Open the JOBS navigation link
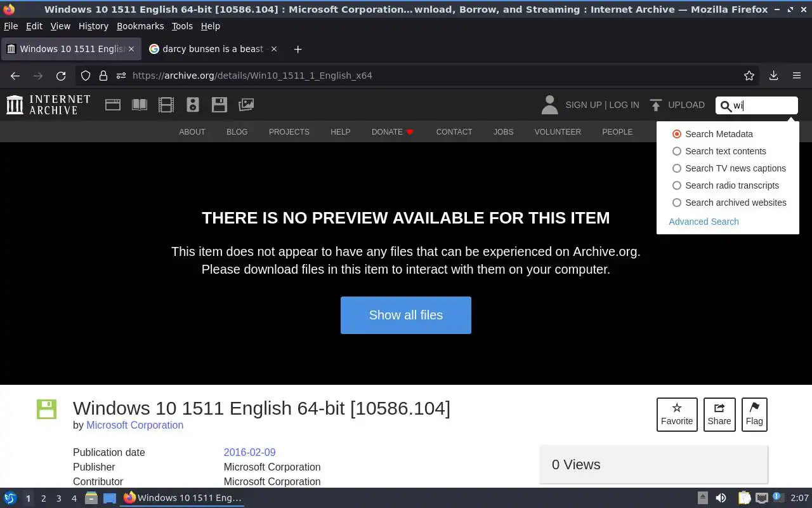 (504, 132)
